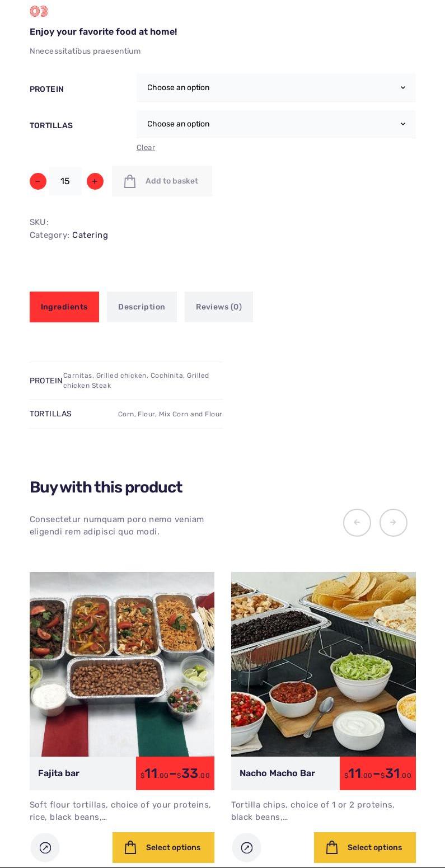
Task: Click the previous arrow in product carousel
Action: 357,523
